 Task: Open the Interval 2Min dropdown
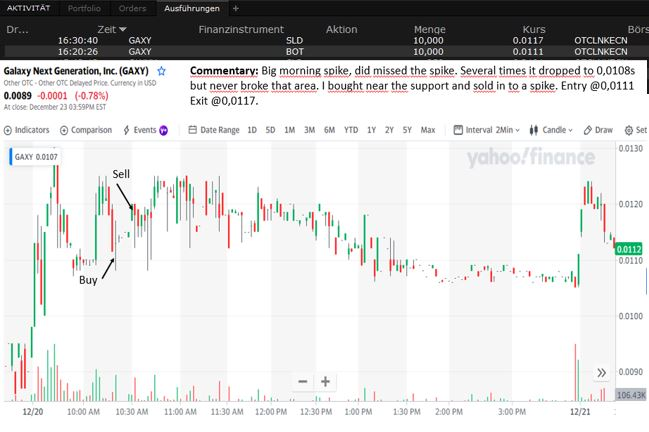pyautogui.click(x=486, y=130)
